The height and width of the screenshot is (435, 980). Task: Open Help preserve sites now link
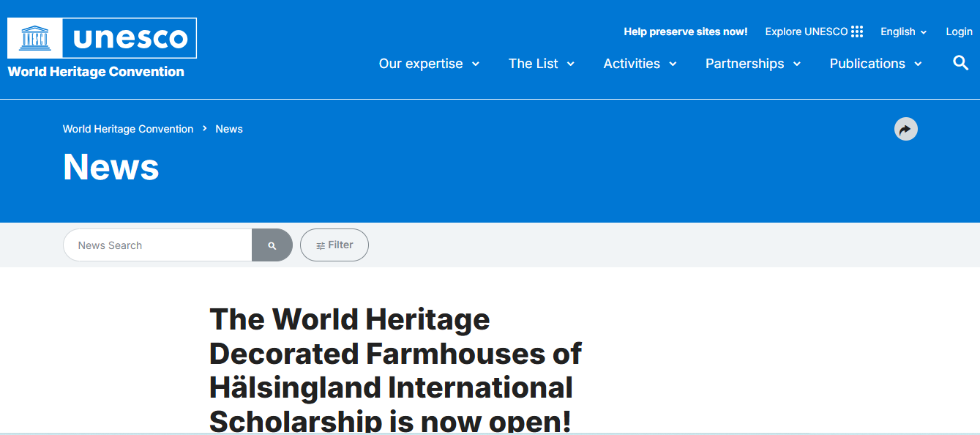point(685,31)
